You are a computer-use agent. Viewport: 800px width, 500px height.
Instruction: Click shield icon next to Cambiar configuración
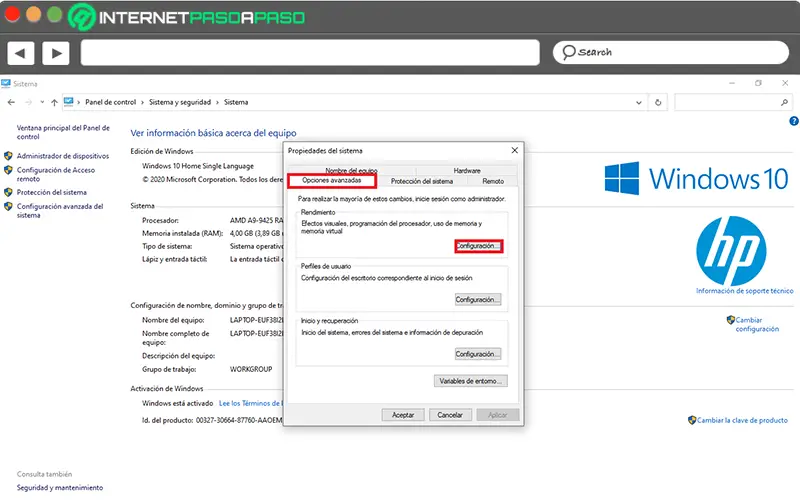[x=731, y=320]
